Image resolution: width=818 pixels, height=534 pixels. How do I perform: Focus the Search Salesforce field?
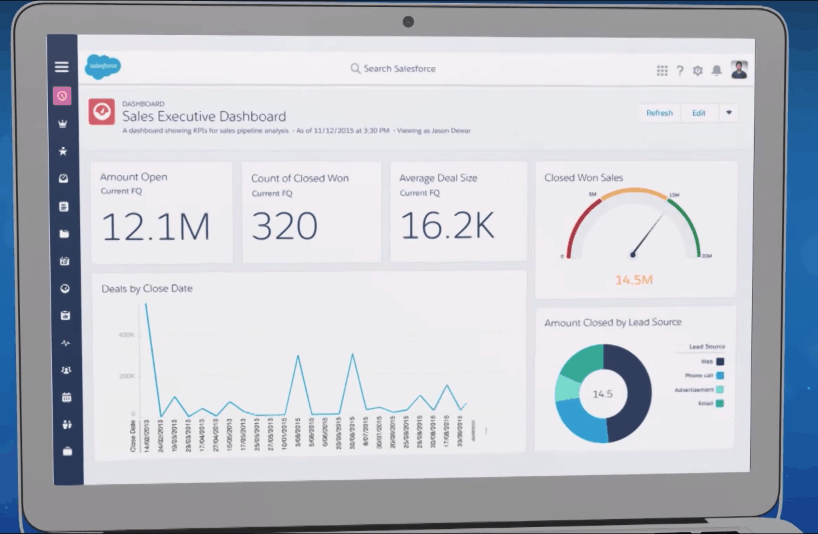coord(393,68)
